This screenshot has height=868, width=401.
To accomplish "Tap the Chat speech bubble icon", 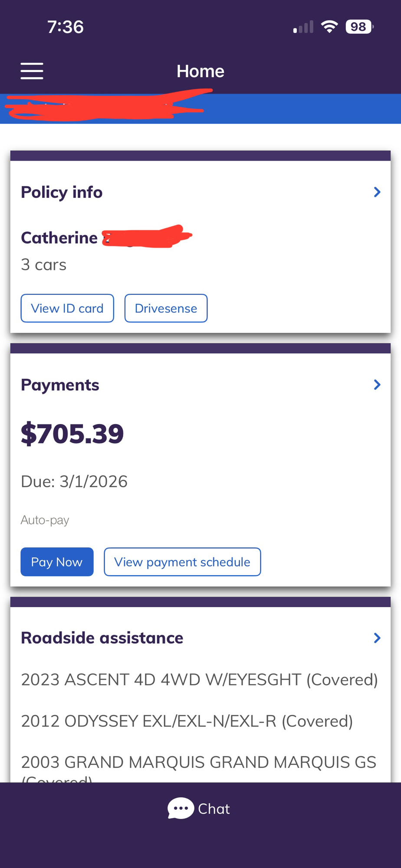I will coord(181,808).
